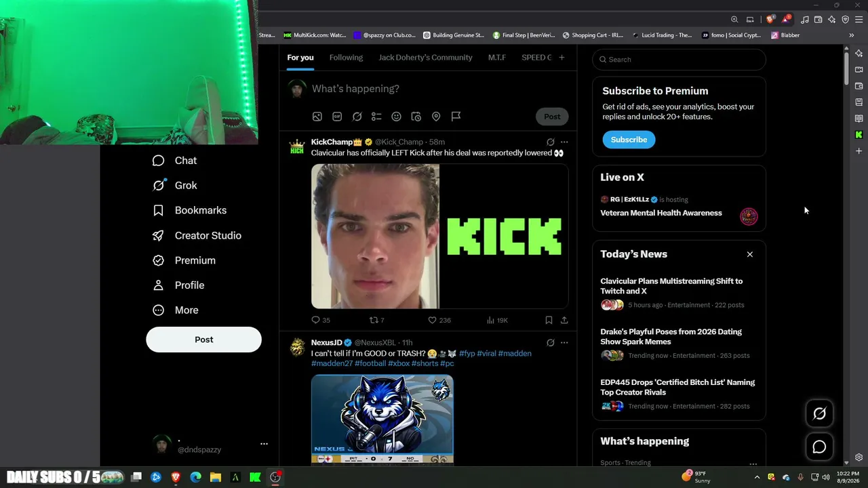Schedule the post with the calendar icon
The height and width of the screenshot is (488, 868).
416,117
